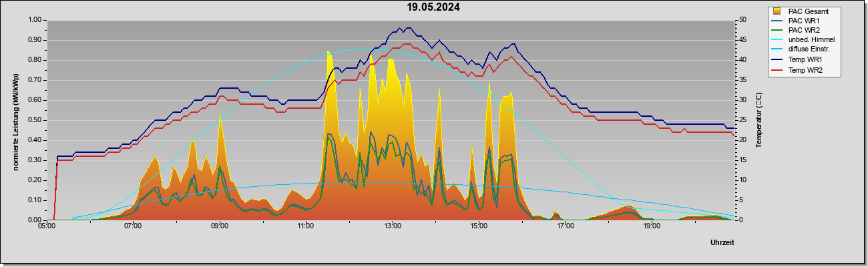Viewport: 868px width, 267px height.
Task: Click the cyan unbed. Himmel line marker
Action: point(777,40)
